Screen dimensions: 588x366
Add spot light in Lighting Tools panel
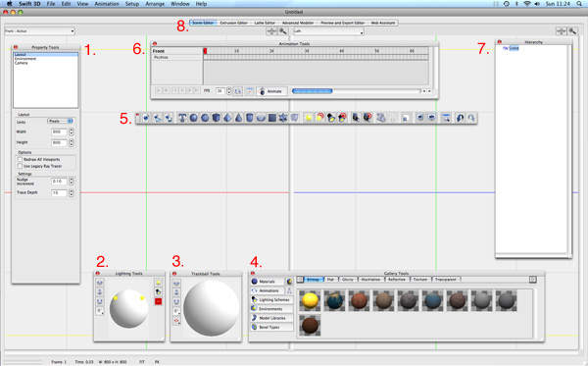click(158, 291)
